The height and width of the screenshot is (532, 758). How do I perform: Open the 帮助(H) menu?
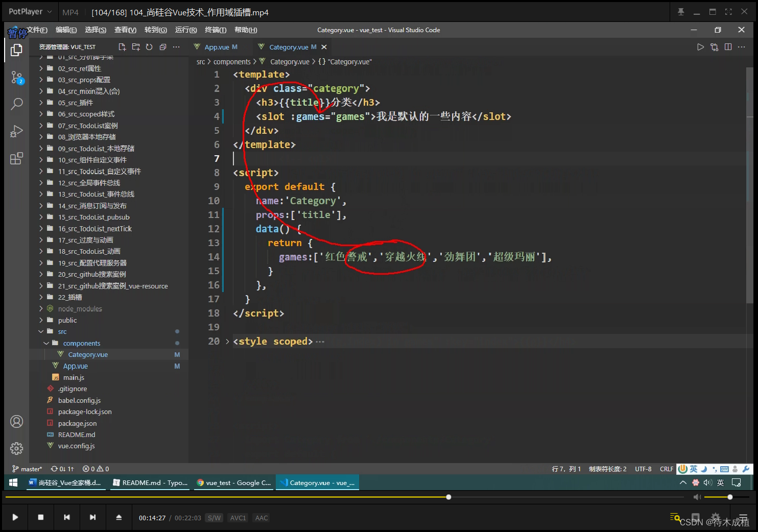coord(246,30)
